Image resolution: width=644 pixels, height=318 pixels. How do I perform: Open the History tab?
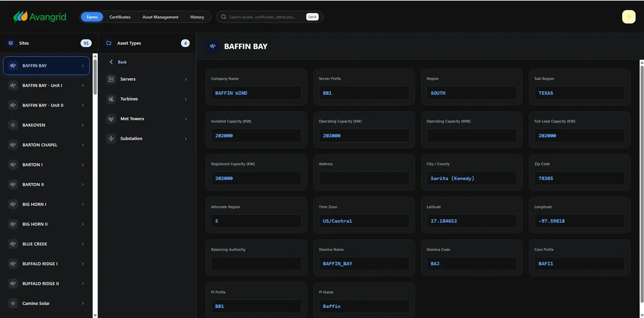click(x=197, y=17)
